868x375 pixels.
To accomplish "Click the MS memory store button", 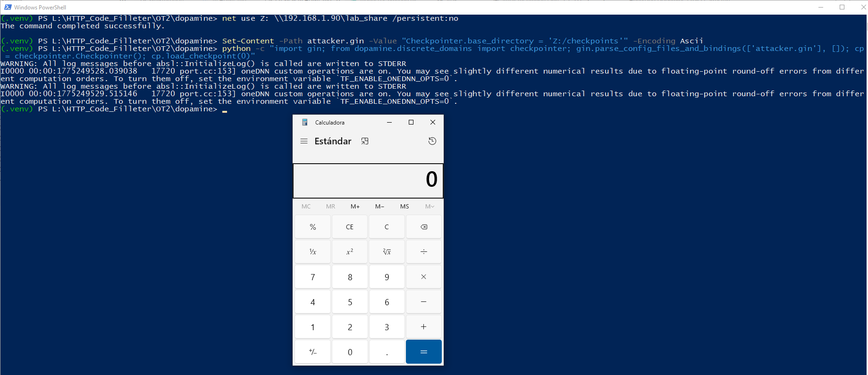I will pos(405,207).
